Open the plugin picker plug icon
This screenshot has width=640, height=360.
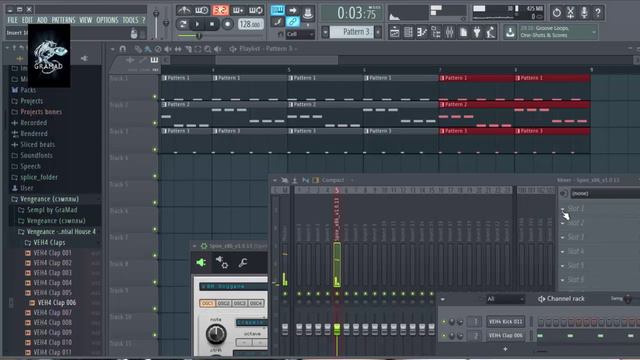coord(477,32)
